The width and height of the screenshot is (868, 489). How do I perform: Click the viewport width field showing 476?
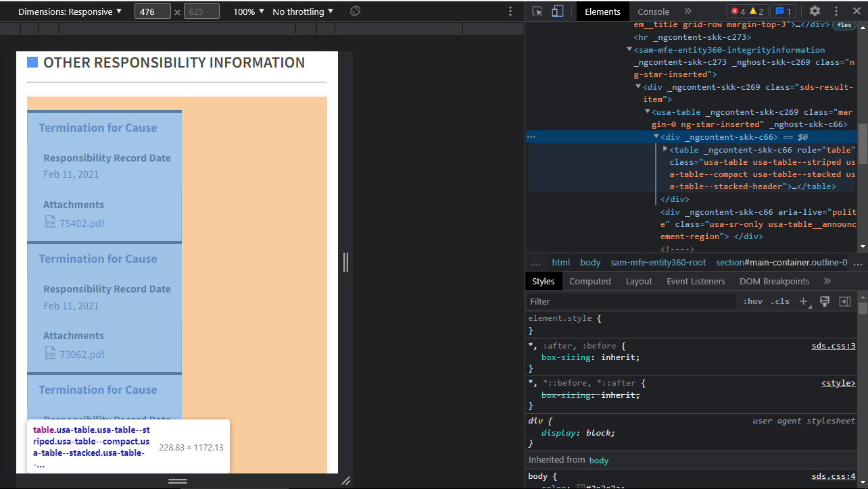152,11
